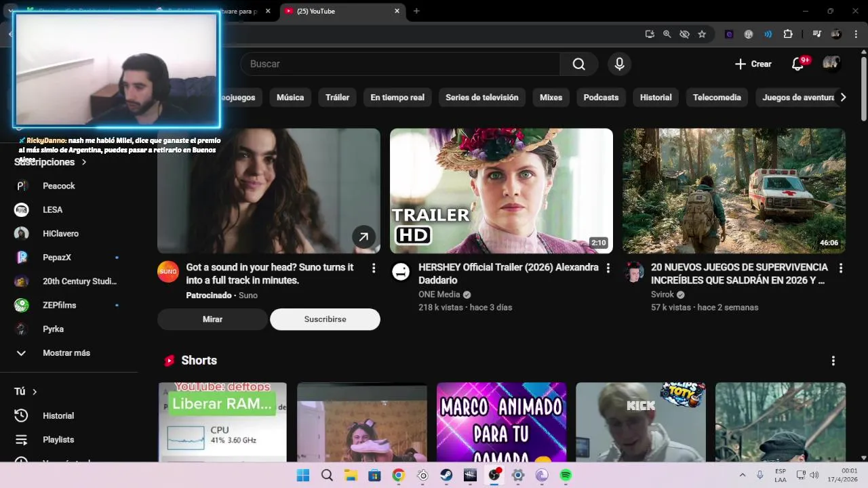The image size is (868, 488).
Task: Open the notifications bell
Action: tap(798, 64)
